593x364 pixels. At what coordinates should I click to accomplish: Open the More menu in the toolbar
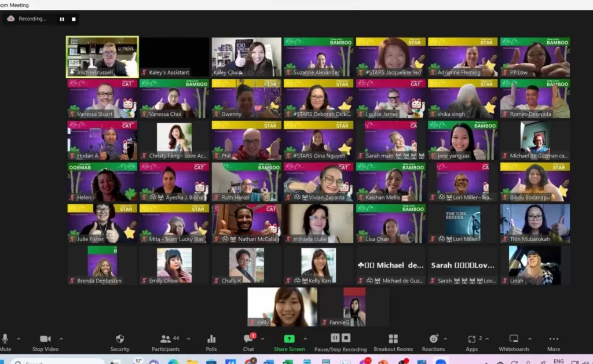pyautogui.click(x=554, y=342)
